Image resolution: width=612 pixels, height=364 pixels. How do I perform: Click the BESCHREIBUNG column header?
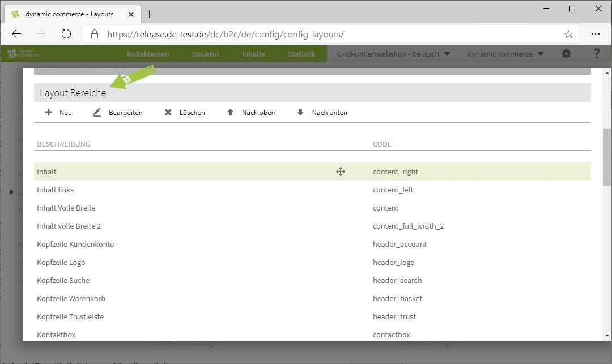[x=63, y=144]
